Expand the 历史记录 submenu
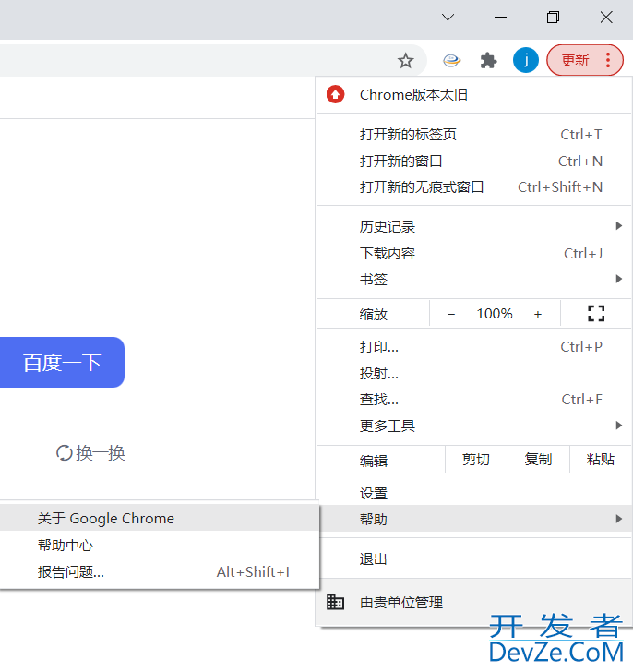This screenshot has width=633, height=672. (x=474, y=226)
